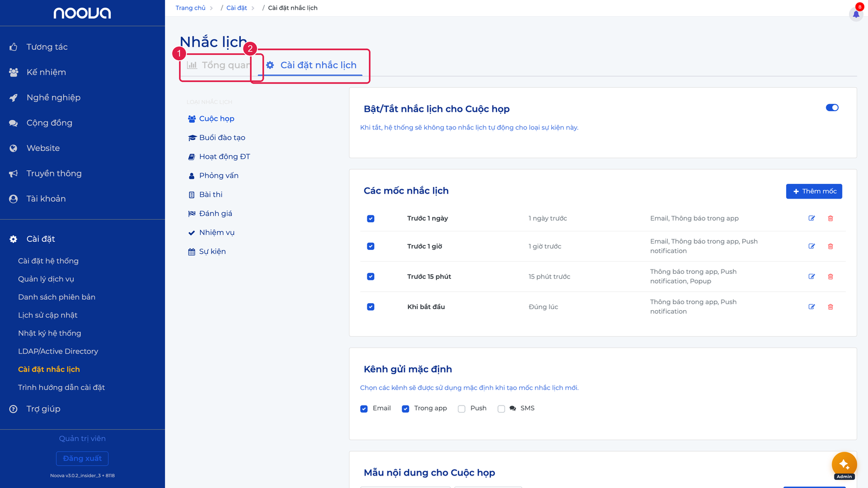868x488 pixels.
Task: Delete the "Khi bắt đầu" reminder milestone
Action: 831,307
